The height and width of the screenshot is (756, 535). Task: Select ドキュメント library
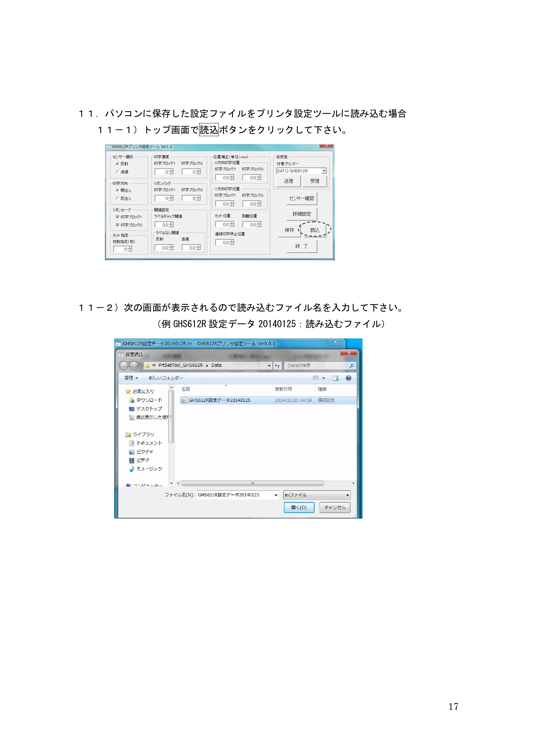pyautogui.click(x=146, y=443)
